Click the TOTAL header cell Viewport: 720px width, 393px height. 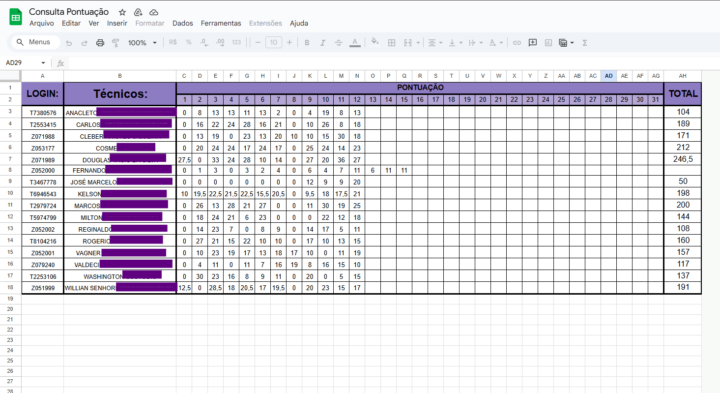point(683,94)
